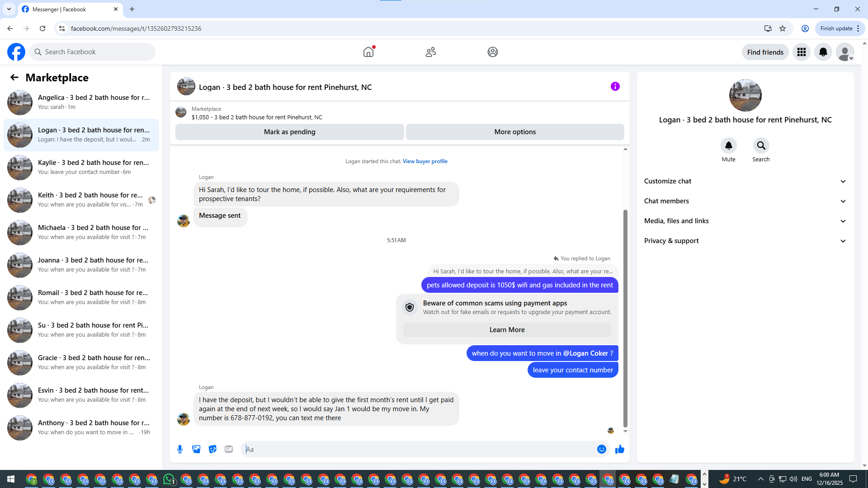Screen dimensions: 868x488
Task: Click the Find friends button
Action: [765, 52]
